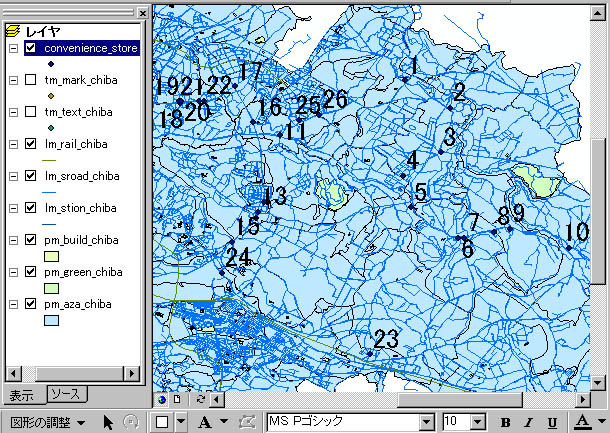Screen dimensions: 610x433
Task: Hide the pm_build_chiba layer
Action: point(30,240)
